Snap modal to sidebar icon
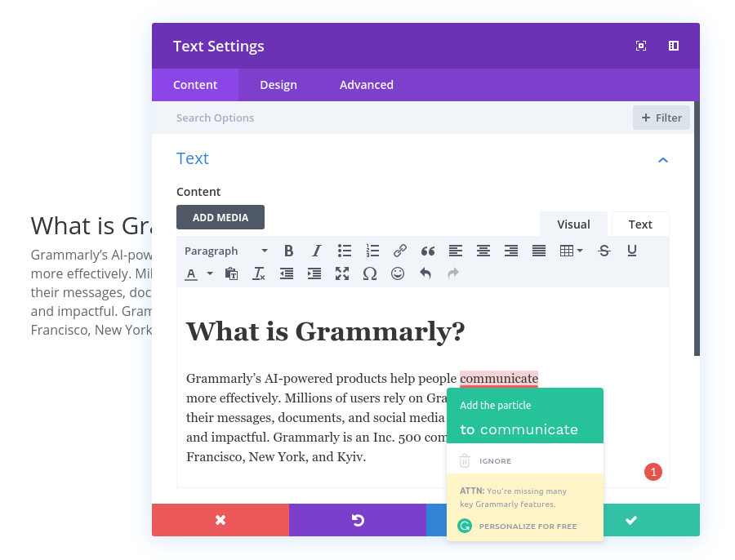The image size is (735, 560). [x=674, y=46]
